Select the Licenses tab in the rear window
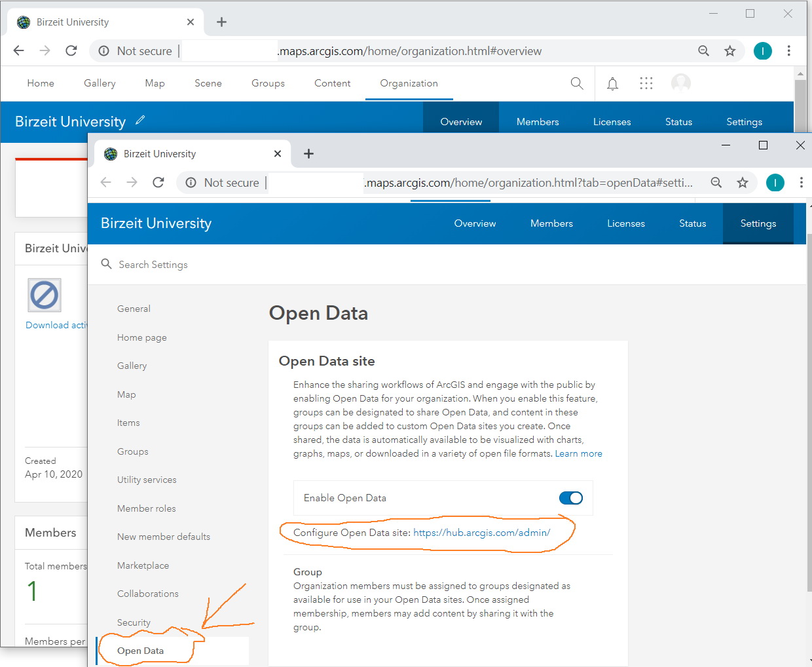 pos(612,122)
